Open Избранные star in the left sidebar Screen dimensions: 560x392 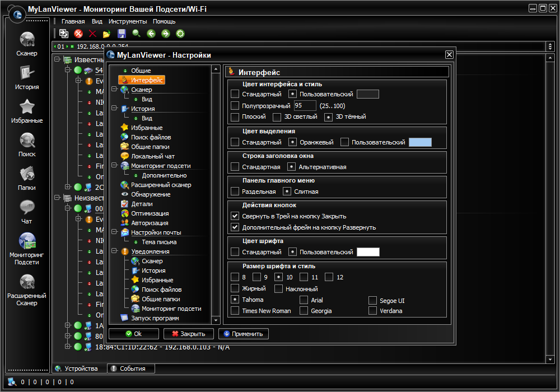tap(27, 111)
